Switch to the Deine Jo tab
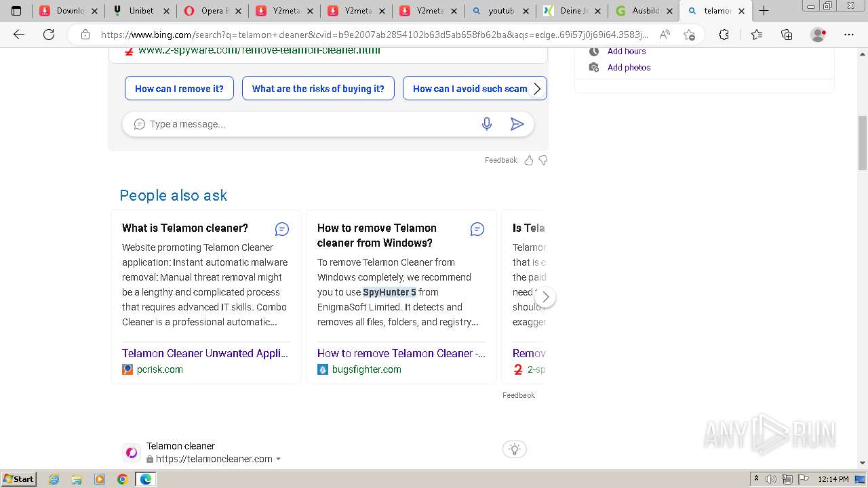 click(x=571, y=11)
